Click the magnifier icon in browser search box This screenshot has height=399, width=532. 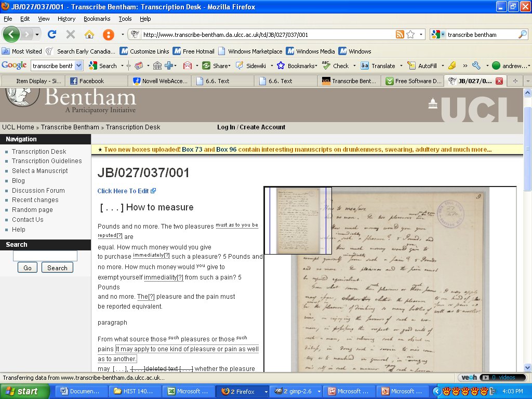[522, 34]
